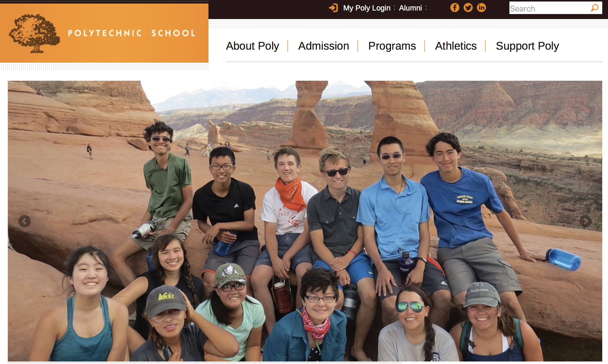The height and width of the screenshot is (364, 608).
Task: Open the Facebook social icon
Action: click(x=454, y=8)
